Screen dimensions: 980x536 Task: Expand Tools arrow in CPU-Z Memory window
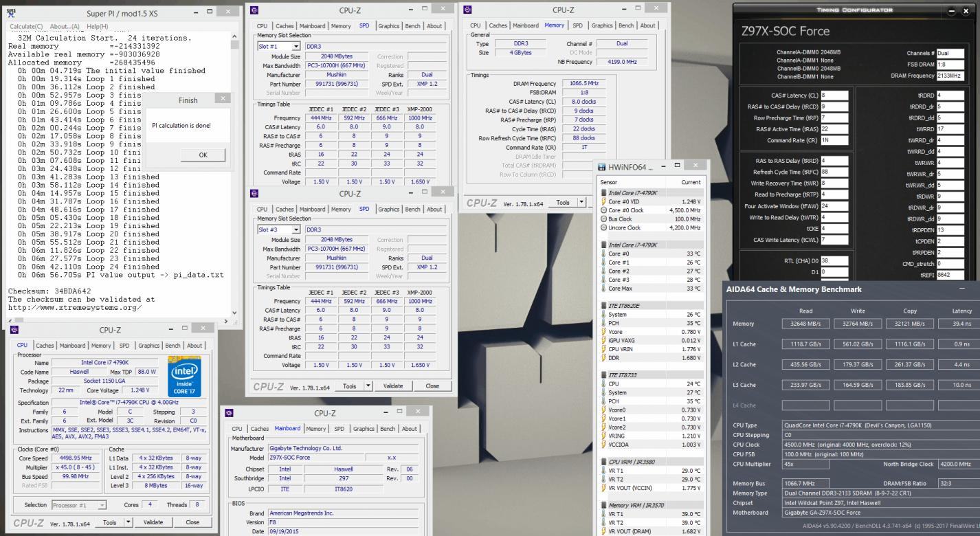(x=580, y=203)
